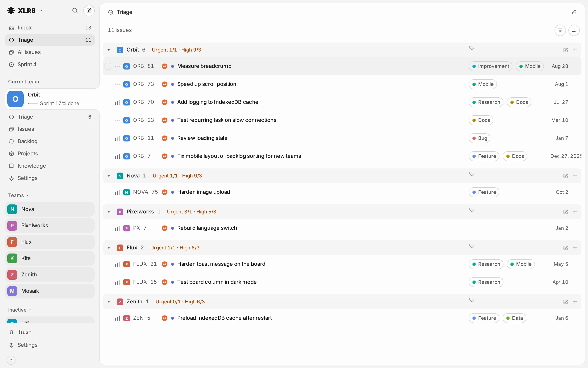588x368 pixels.
Task: Click triage status icon on ORB-81
Action: pos(165,66)
